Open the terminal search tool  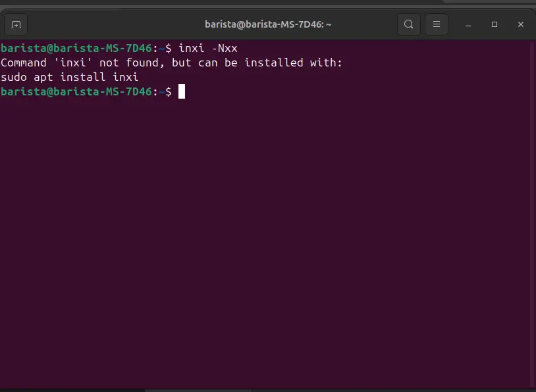[408, 24]
